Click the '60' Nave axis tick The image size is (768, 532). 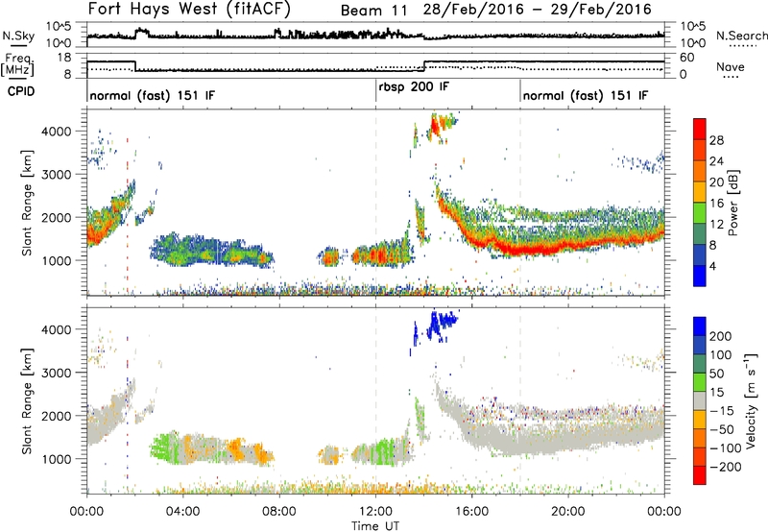click(687, 58)
